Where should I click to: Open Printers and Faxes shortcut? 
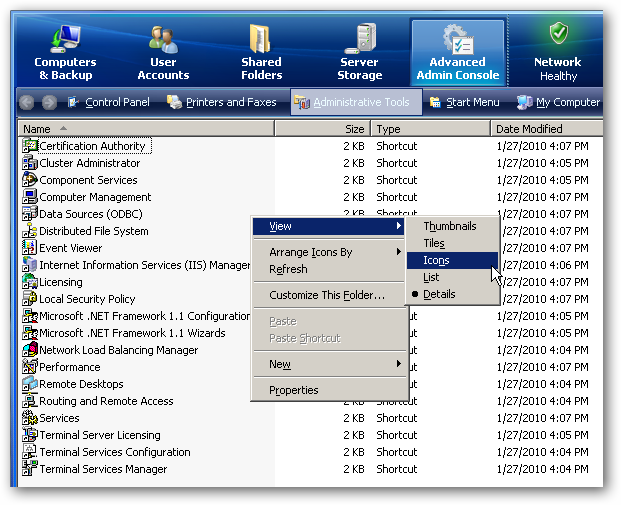coord(222,102)
